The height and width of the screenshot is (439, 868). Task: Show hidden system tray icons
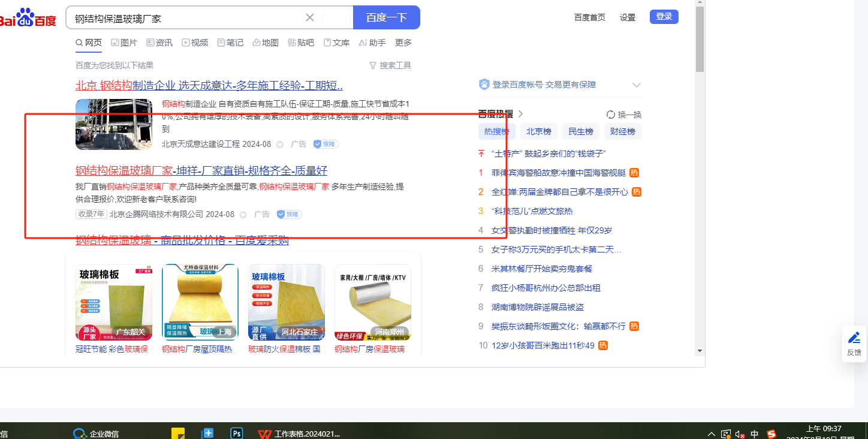[x=712, y=434]
